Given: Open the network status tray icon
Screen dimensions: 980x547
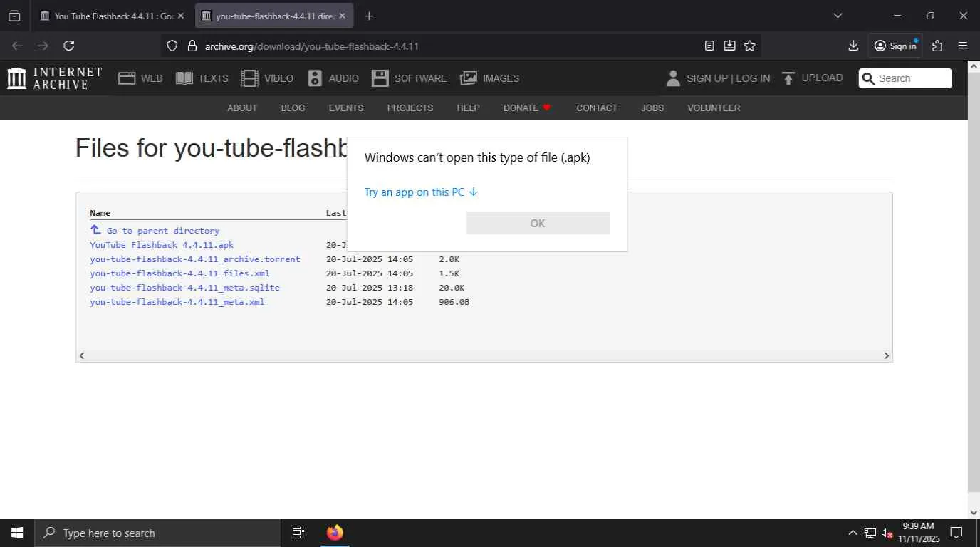Looking at the screenshot, I should click(x=870, y=533).
